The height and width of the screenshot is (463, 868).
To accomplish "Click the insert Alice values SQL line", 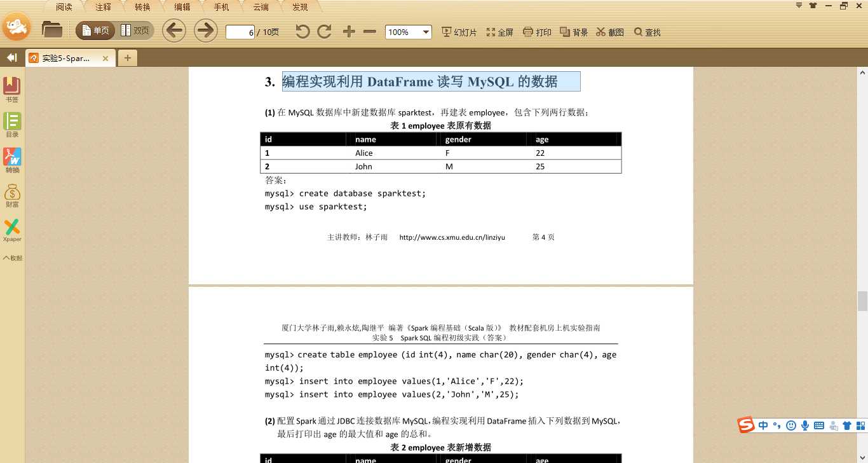I will (394, 381).
